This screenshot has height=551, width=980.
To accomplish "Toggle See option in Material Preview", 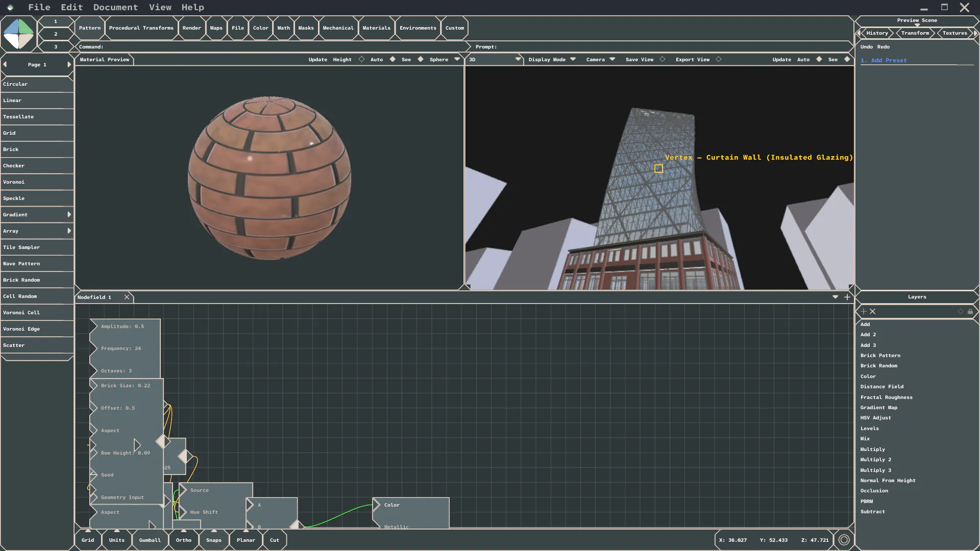I will [x=421, y=59].
